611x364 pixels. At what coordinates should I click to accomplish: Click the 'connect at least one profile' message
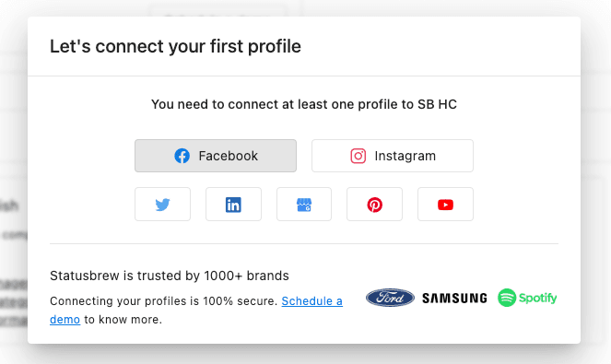304,104
